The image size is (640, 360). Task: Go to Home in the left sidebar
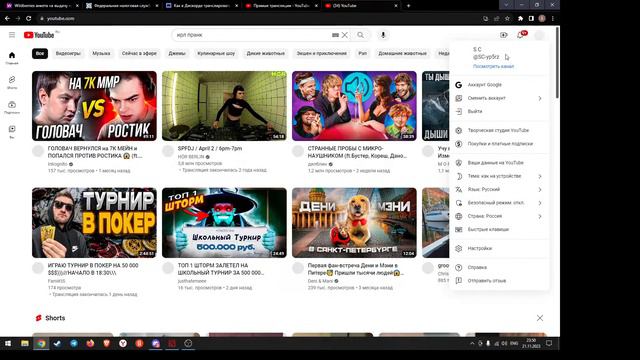click(12, 58)
